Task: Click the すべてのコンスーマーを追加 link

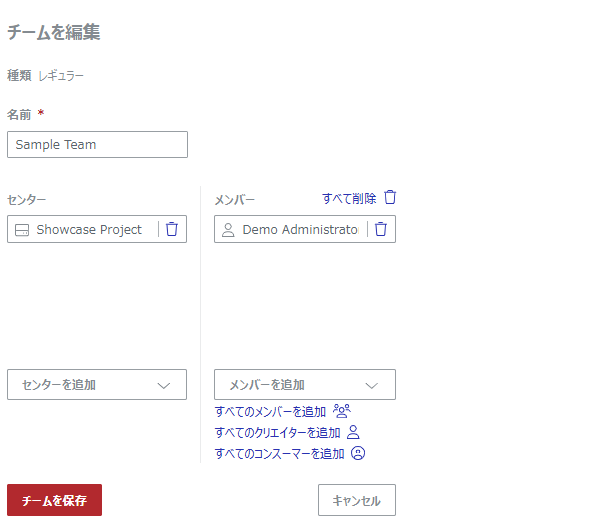Action: point(279,453)
